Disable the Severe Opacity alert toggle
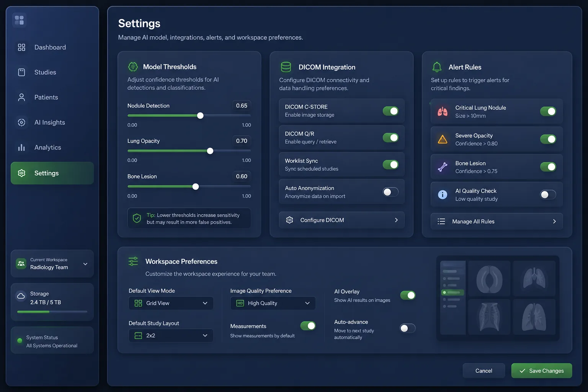The image size is (588, 392). [x=548, y=139]
